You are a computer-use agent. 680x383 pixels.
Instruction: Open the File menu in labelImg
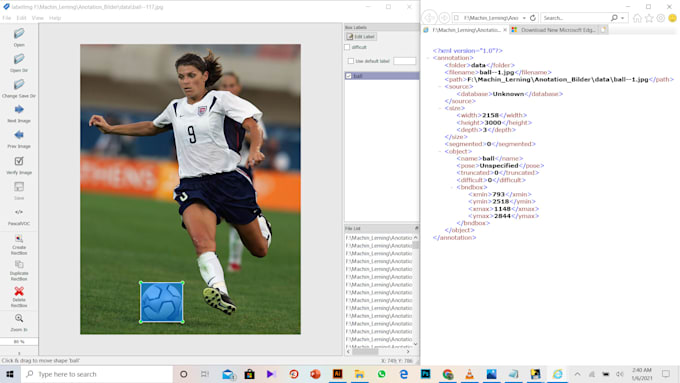pos(7,18)
